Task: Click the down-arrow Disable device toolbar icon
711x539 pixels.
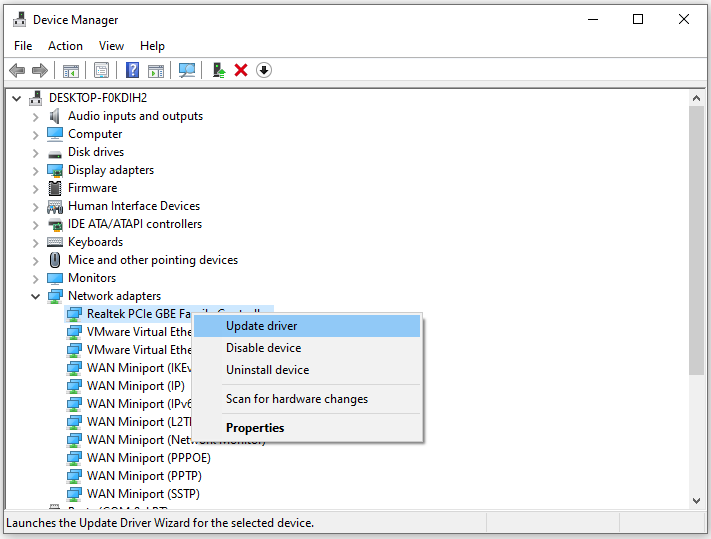Action: pyautogui.click(x=264, y=70)
